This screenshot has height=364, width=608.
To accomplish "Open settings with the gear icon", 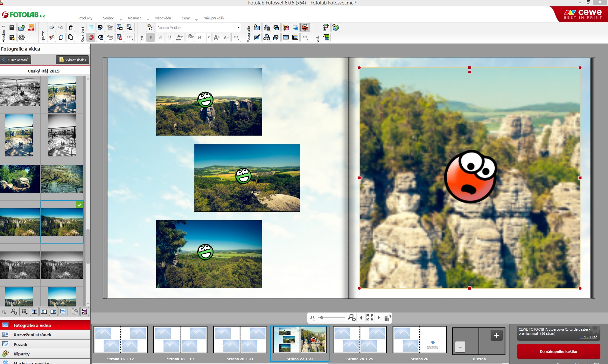I will (22, 38).
